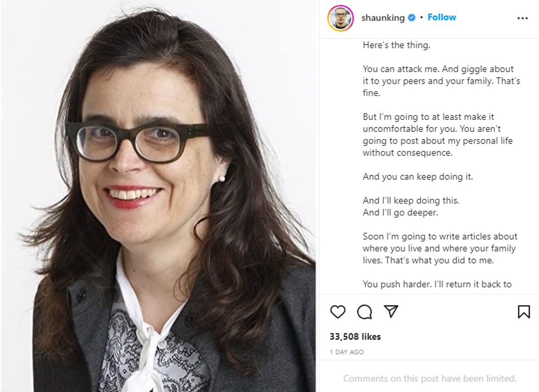Like the post with the heart icon
The height and width of the screenshot is (392, 539).
point(338,312)
